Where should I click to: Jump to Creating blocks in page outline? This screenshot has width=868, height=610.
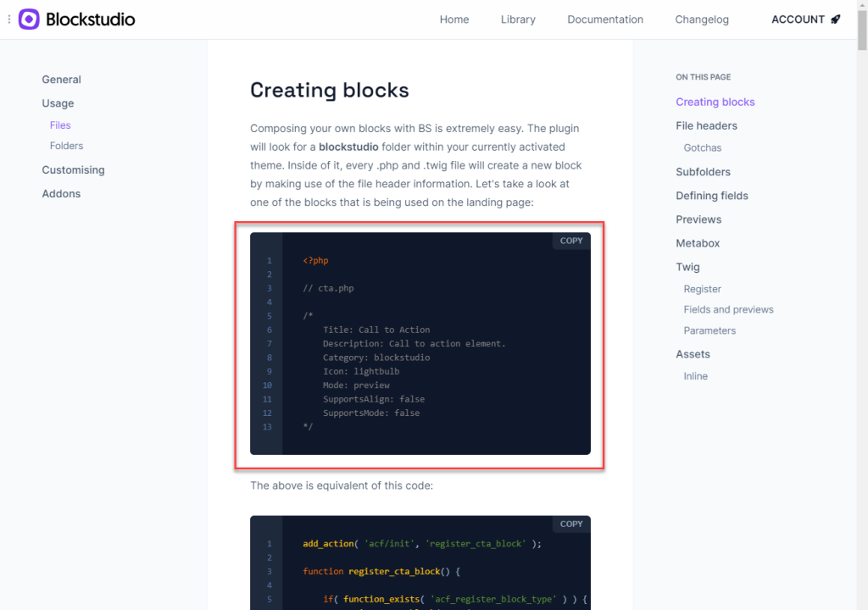click(x=715, y=102)
